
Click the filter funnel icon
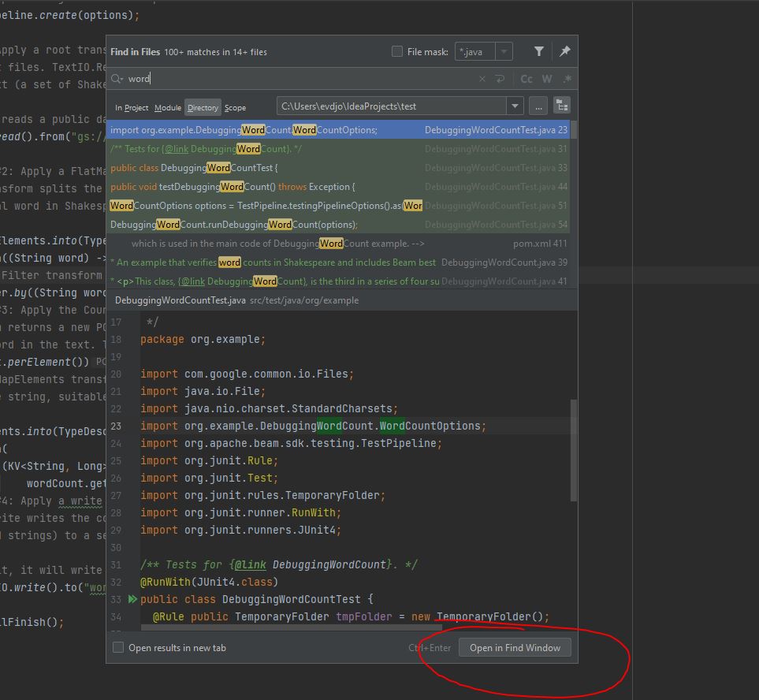tap(539, 51)
